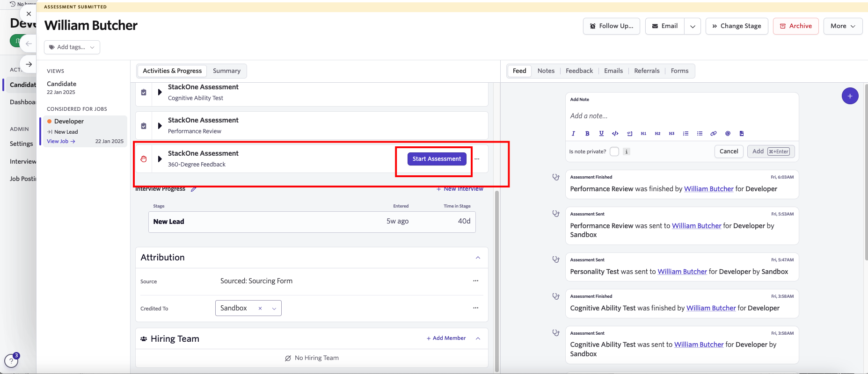Cancel the note
Screen dimensions: 868x374
click(x=729, y=151)
